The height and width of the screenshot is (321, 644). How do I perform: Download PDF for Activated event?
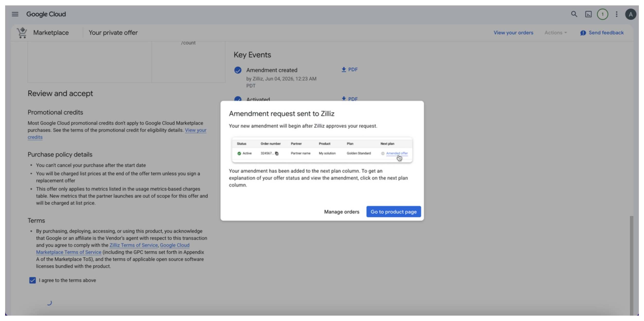(x=350, y=99)
